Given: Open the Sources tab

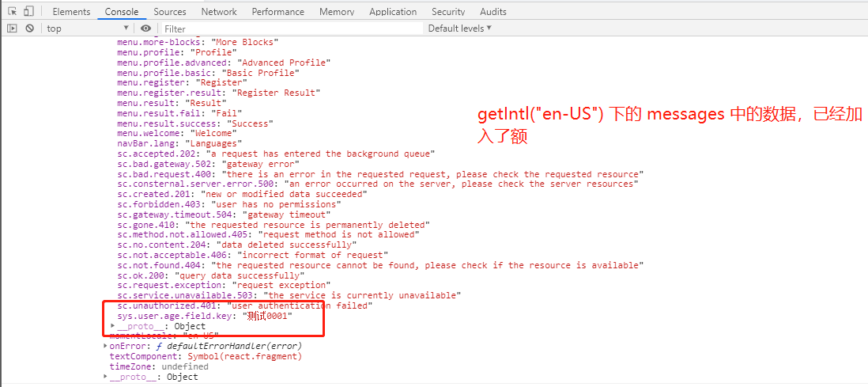Looking at the screenshot, I should click(170, 12).
